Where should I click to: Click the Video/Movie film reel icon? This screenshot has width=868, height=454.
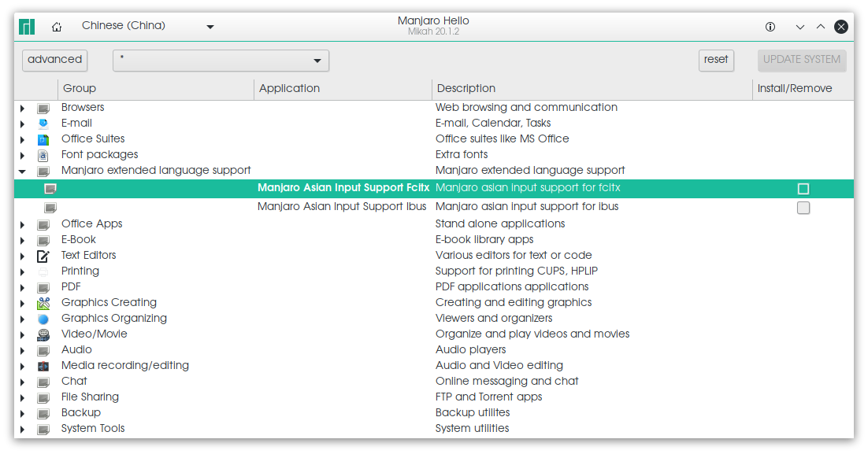43,334
